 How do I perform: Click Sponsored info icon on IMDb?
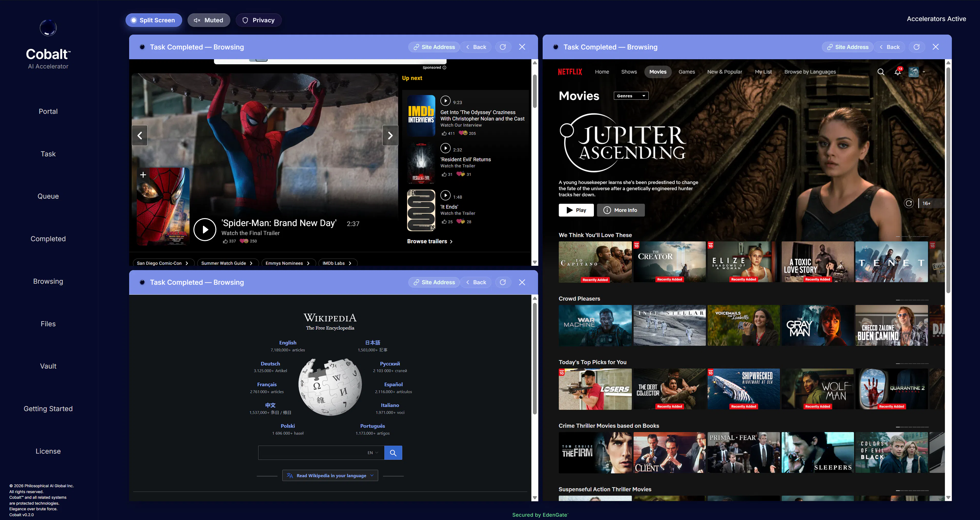pos(444,67)
